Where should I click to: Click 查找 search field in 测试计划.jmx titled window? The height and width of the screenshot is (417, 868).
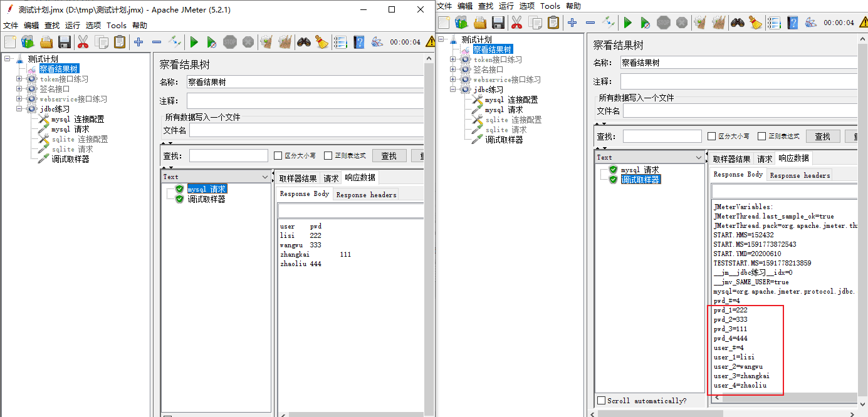click(229, 156)
